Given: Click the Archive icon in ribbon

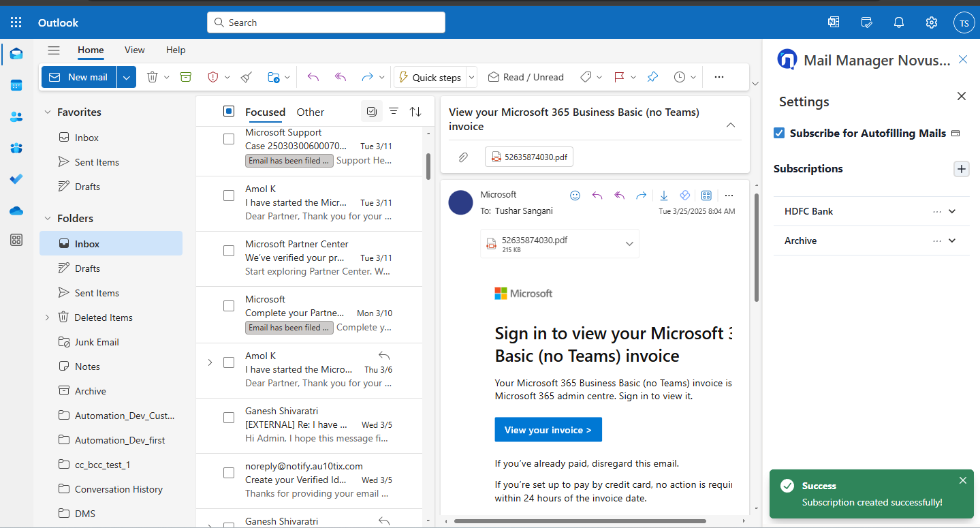Looking at the screenshot, I should tap(186, 77).
